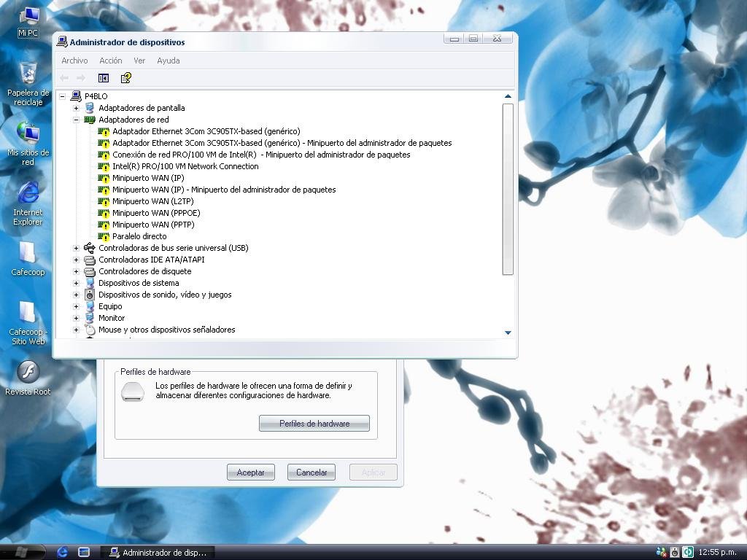Click the Controladoras IDE ATA/ATAPI icon

[x=90, y=260]
